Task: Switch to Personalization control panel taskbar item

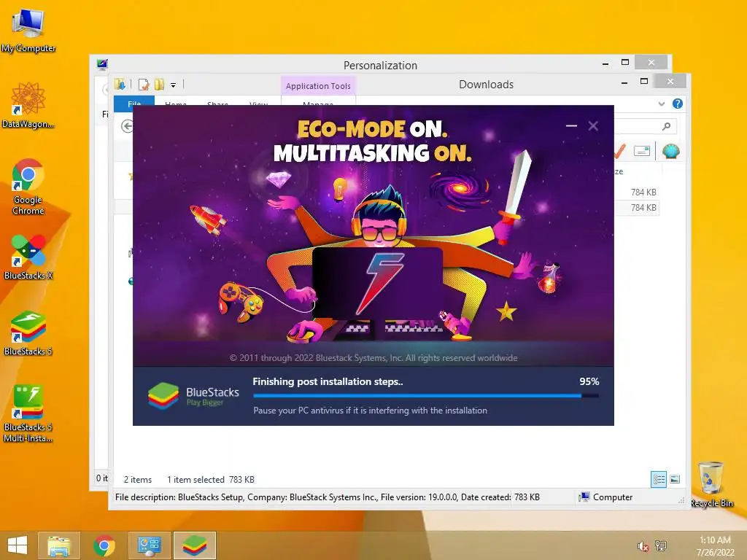Action: pyautogui.click(x=150, y=545)
